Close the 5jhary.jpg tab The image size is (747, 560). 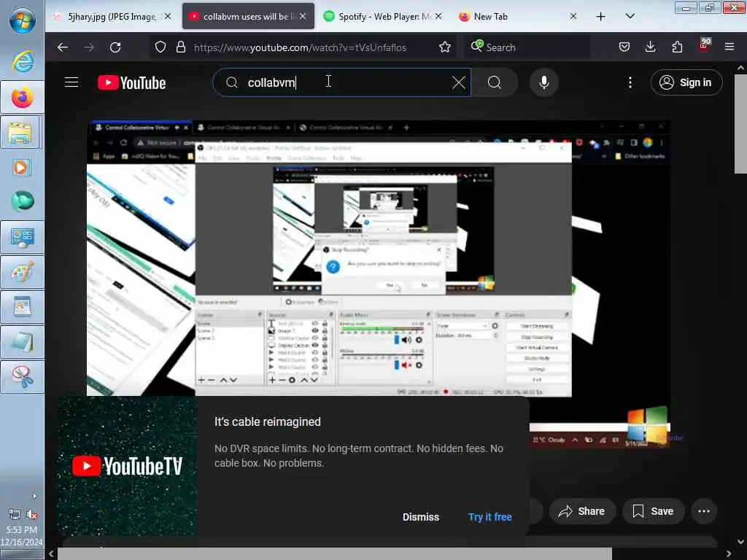click(168, 17)
